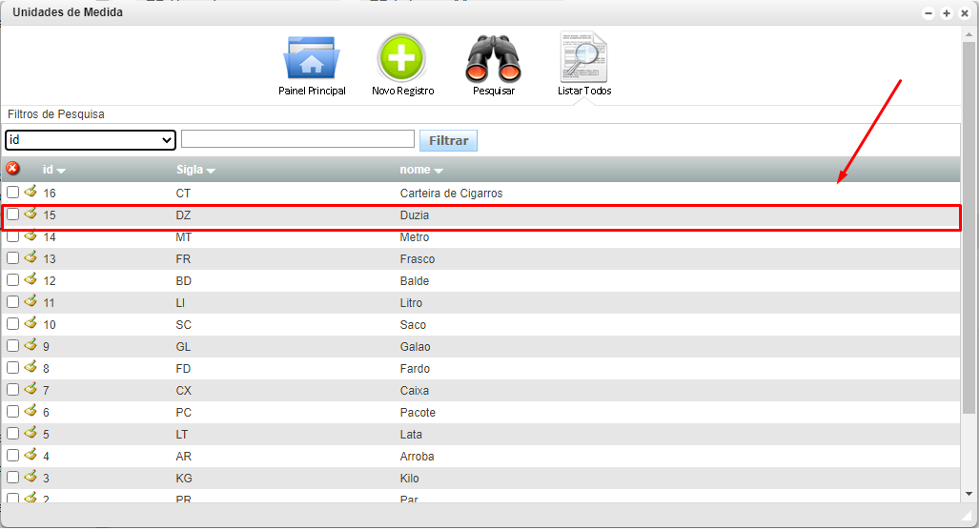Click the vertical scrollbar down arrow
The image size is (980, 531).
(970, 493)
